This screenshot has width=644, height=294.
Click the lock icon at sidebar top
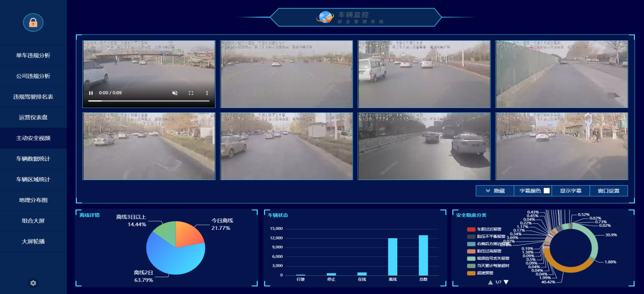click(33, 22)
